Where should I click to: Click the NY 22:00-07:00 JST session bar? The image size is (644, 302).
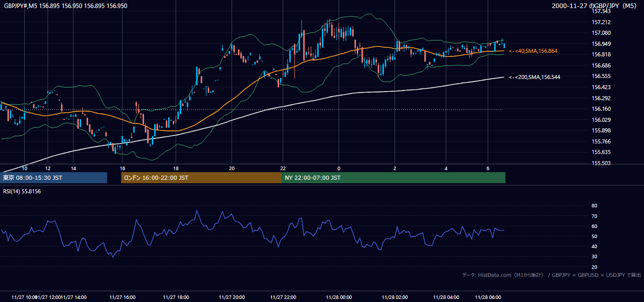(x=394, y=178)
